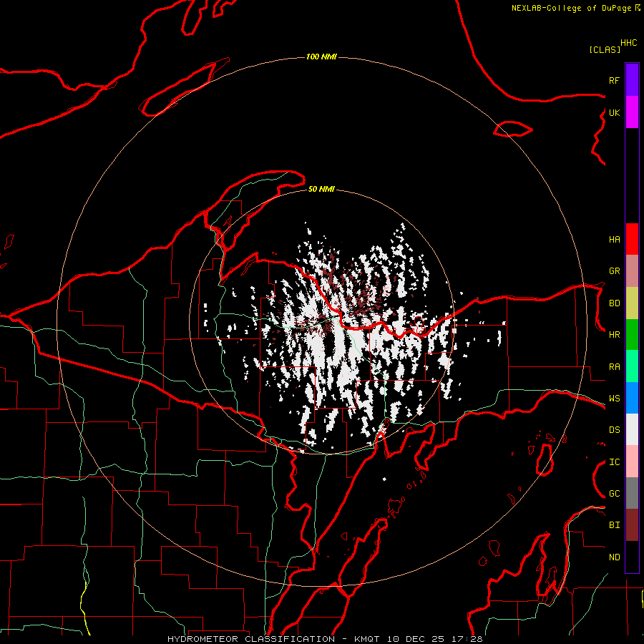Viewport: 644px width, 644px height.
Task: Click the GC legend label
Action: pos(614,493)
